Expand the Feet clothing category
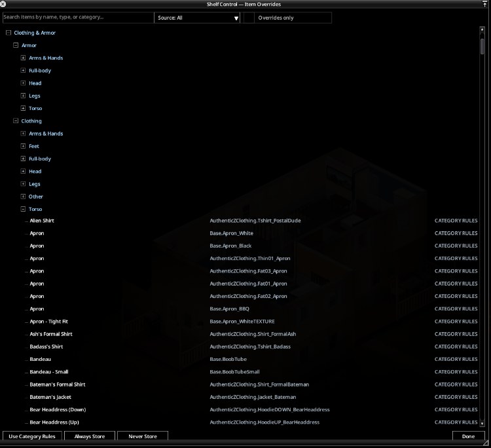Image resolution: width=491 pixels, height=448 pixels. (x=23, y=146)
